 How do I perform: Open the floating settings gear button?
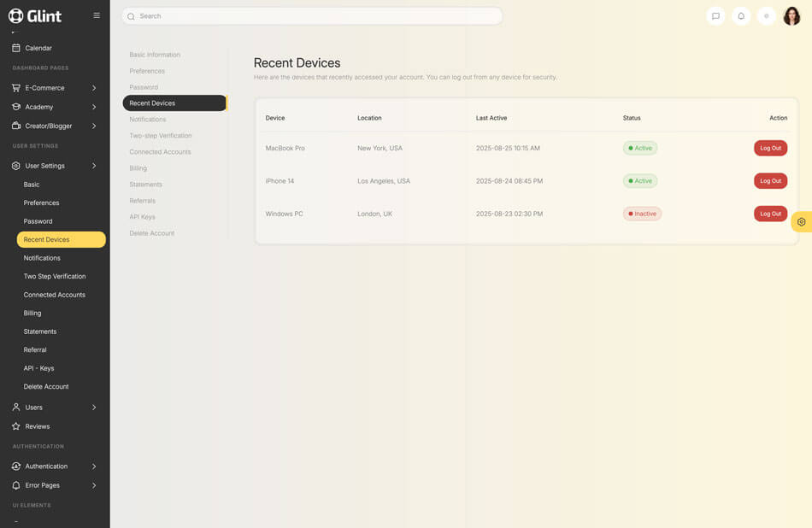(x=801, y=222)
